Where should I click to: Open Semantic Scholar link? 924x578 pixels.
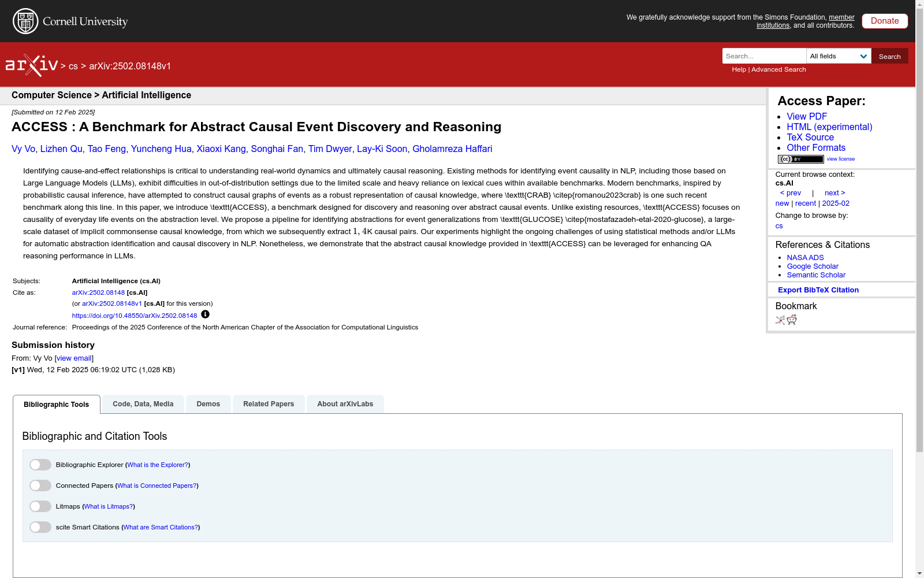(816, 275)
